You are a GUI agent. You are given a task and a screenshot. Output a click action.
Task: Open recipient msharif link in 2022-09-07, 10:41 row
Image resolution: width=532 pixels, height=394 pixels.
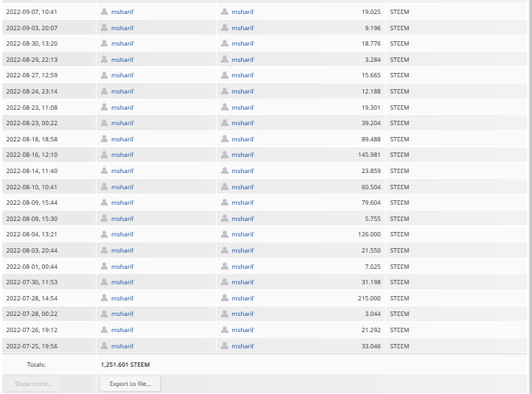(242, 12)
